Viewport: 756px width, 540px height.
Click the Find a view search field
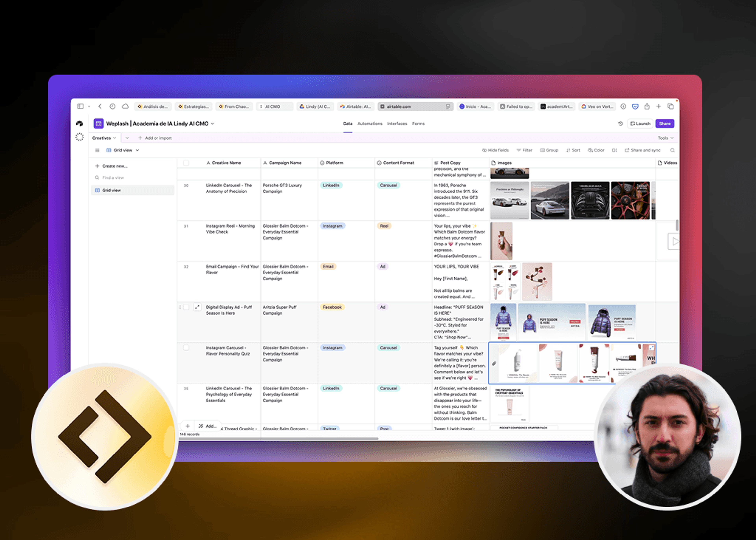[132, 178]
